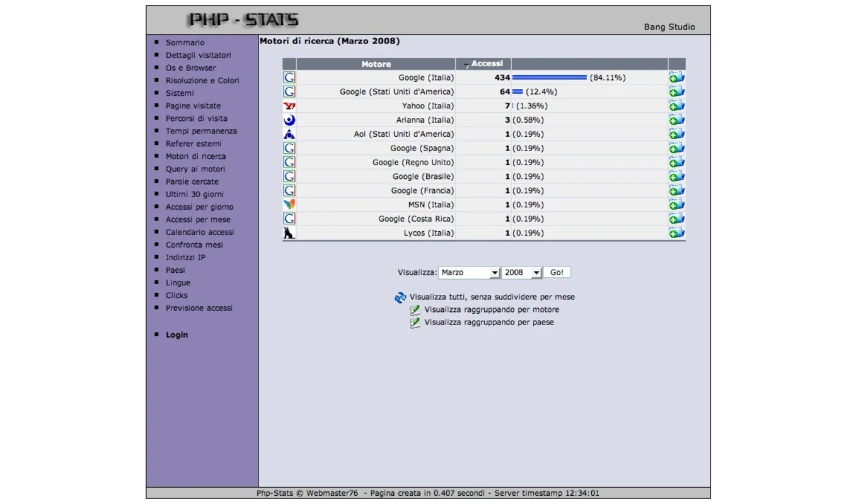Image resolution: width=856 pixels, height=504 pixels.
Task: Open Accessi per giorno link
Action: (199, 207)
